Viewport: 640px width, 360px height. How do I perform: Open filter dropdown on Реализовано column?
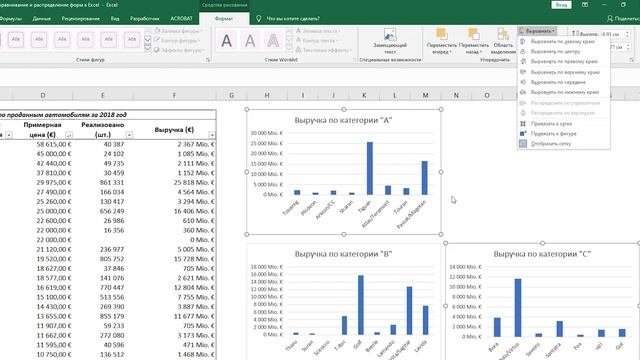(x=129, y=135)
